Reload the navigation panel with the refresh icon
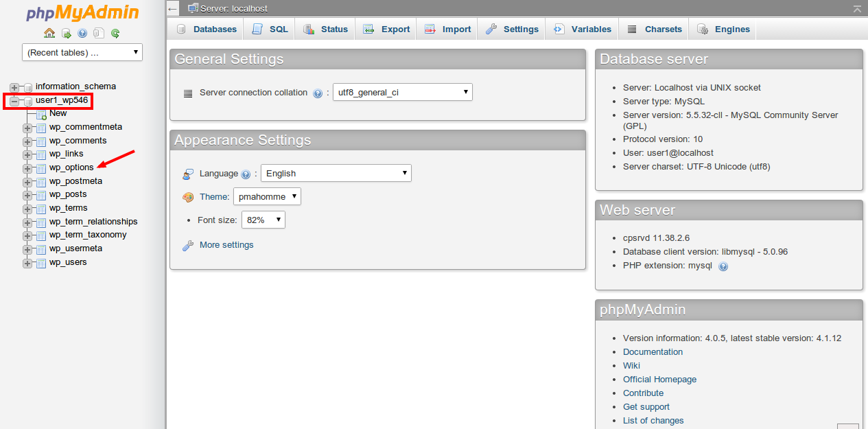Image resolution: width=868 pixels, height=429 pixels. tap(115, 33)
